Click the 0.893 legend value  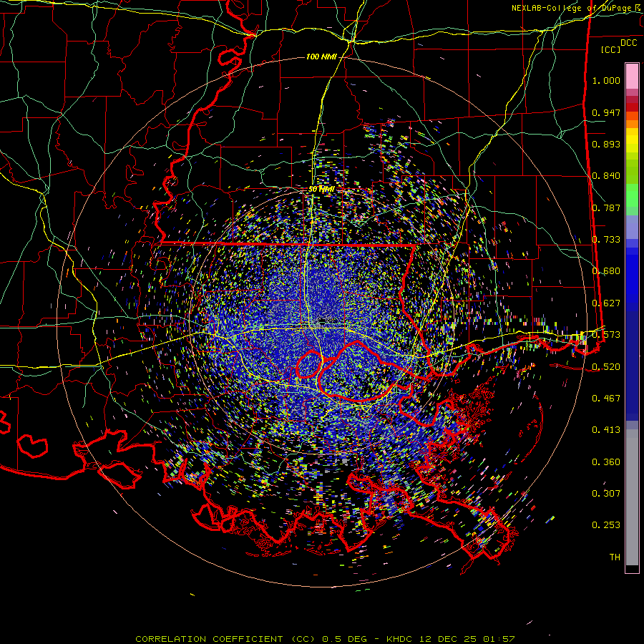[x=606, y=144]
